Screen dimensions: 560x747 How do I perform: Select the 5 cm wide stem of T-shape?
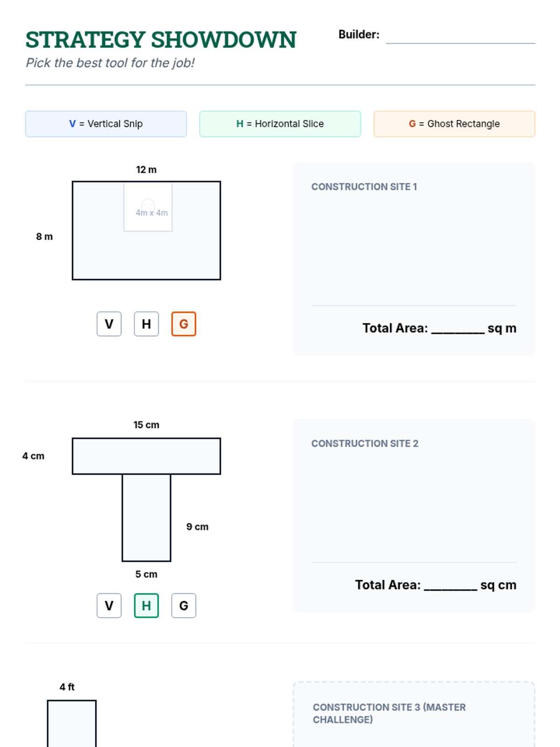[x=147, y=517]
